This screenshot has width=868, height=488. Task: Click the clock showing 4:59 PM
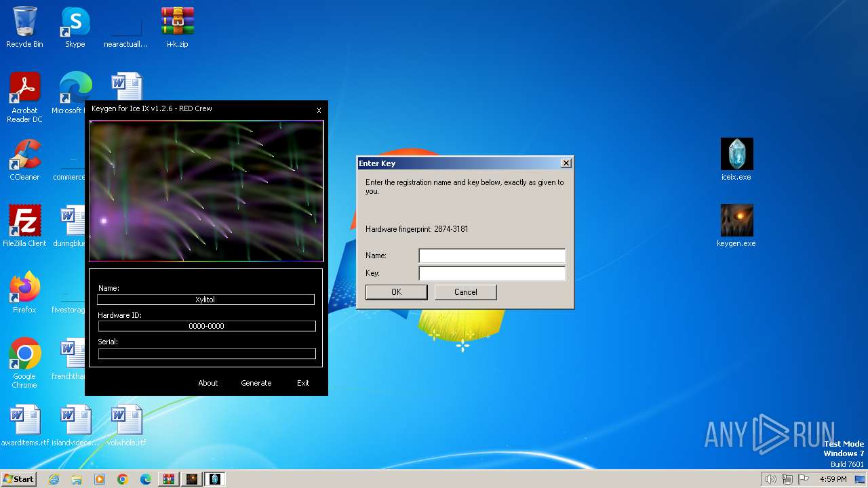(833, 479)
